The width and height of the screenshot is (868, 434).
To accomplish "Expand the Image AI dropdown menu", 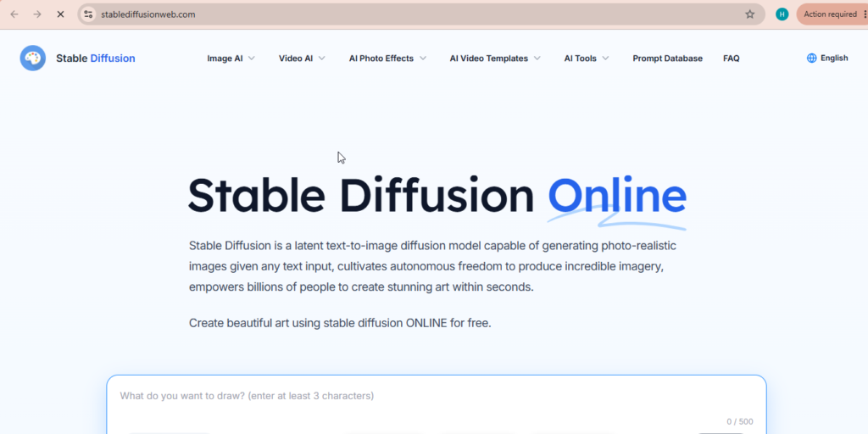I will pyautogui.click(x=231, y=58).
